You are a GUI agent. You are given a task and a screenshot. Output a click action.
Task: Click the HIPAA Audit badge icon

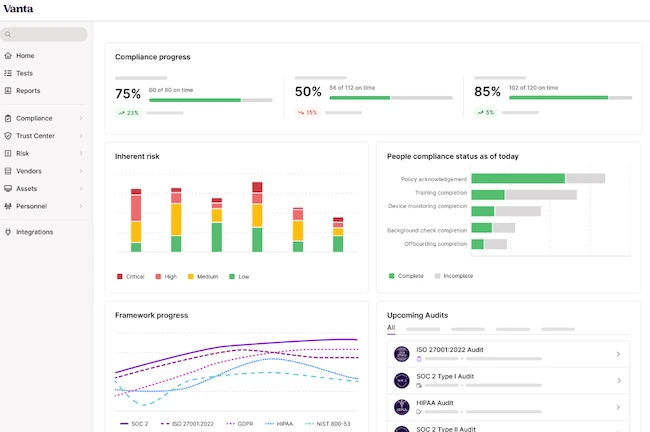[401, 407]
